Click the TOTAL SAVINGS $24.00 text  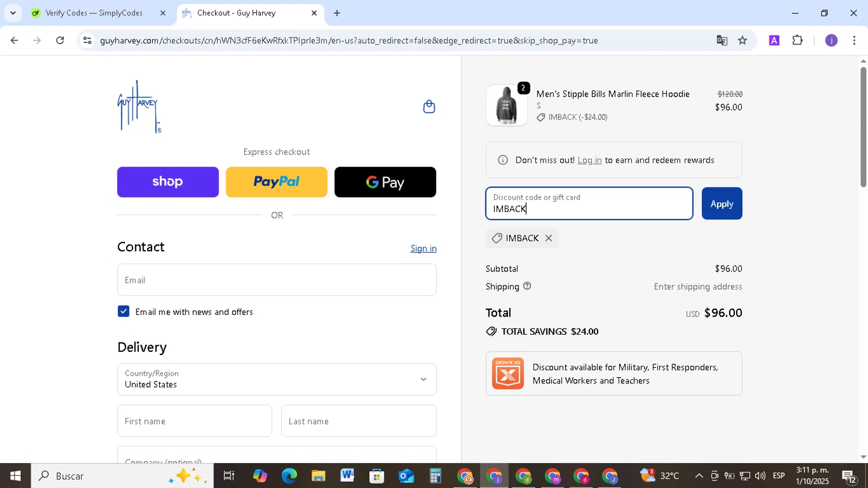pyautogui.click(x=550, y=332)
